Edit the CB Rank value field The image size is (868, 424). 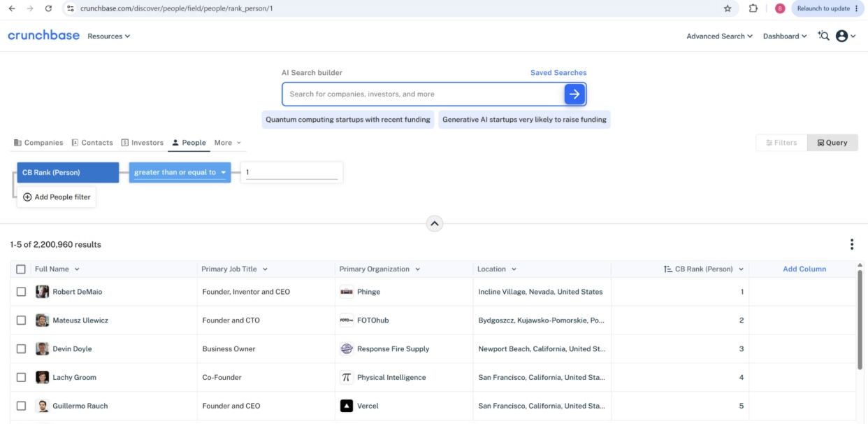pyautogui.click(x=291, y=173)
